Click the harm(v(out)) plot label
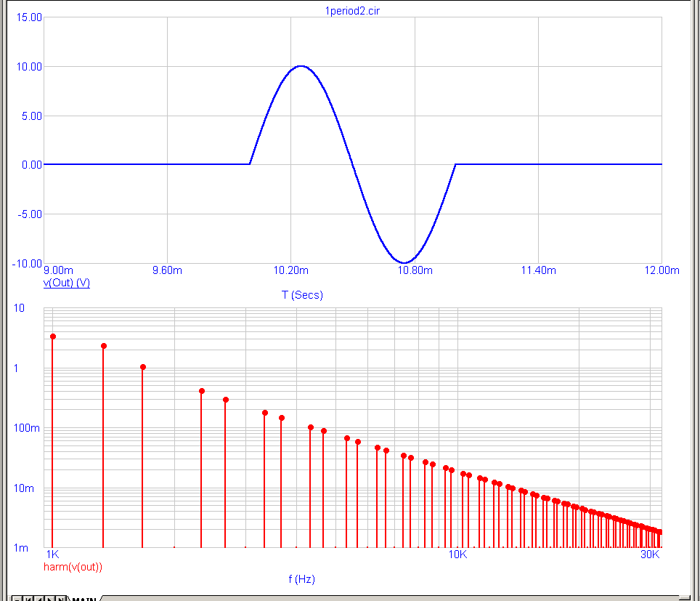Viewport: 700px width, 601px height. 73,567
